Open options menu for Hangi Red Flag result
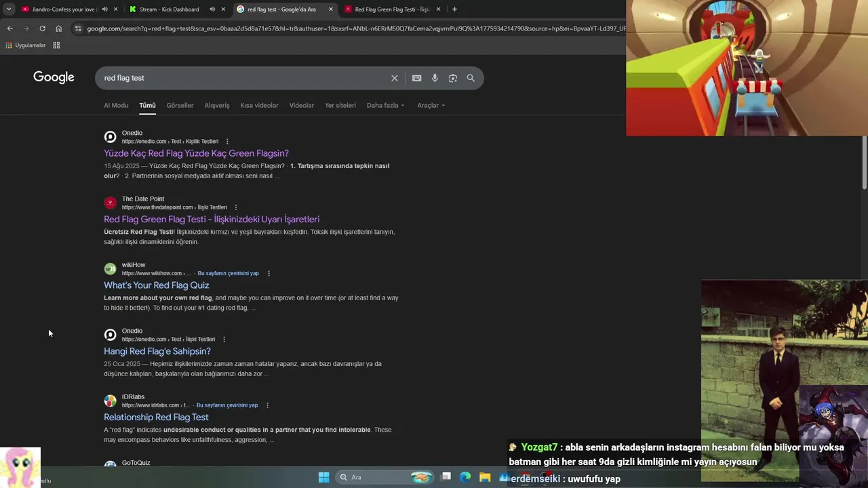The width and height of the screenshot is (868, 488). click(224, 339)
